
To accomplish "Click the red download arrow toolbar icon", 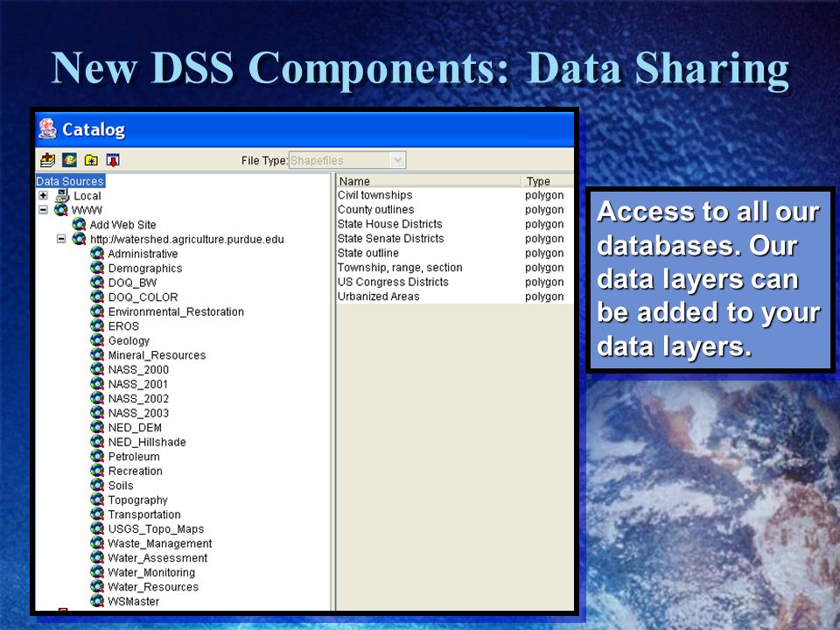I will (x=113, y=160).
